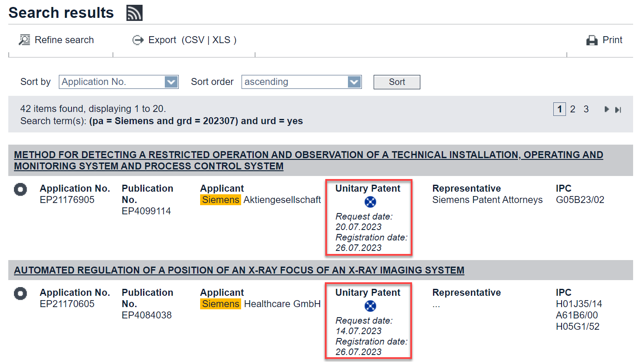Viewport: 644px width, 362px height.
Task: Click the Sort button
Action: 397,82
